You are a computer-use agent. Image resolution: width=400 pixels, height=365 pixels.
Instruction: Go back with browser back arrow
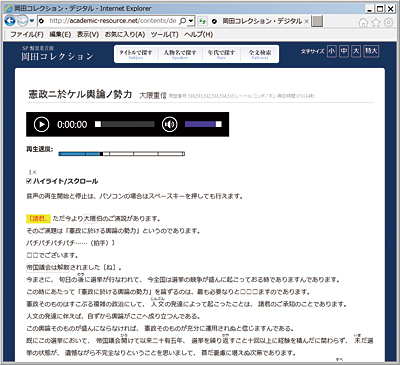click(x=10, y=21)
